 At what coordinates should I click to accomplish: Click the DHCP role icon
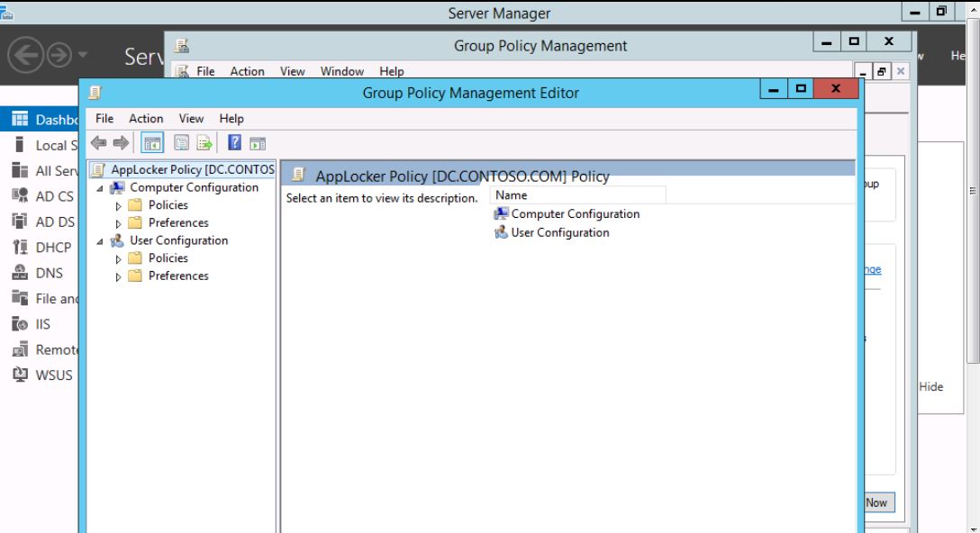pyautogui.click(x=20, y=247)
